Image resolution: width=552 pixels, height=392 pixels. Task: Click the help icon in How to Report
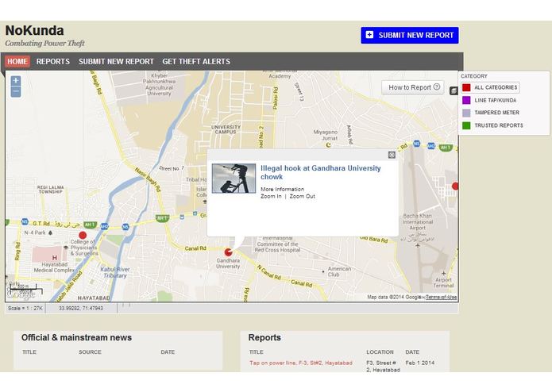point(437,86)
